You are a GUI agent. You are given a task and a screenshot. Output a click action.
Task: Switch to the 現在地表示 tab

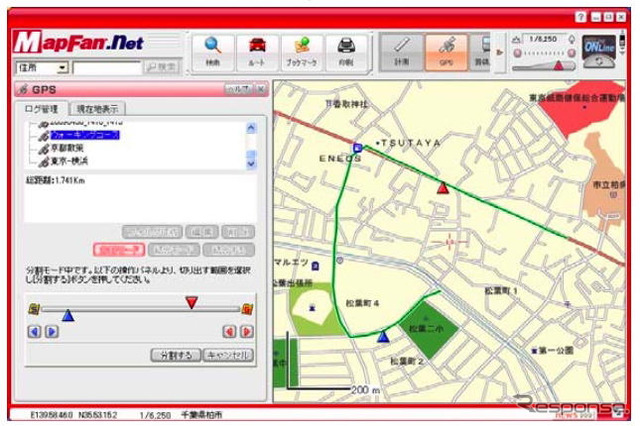coord(96,108)
